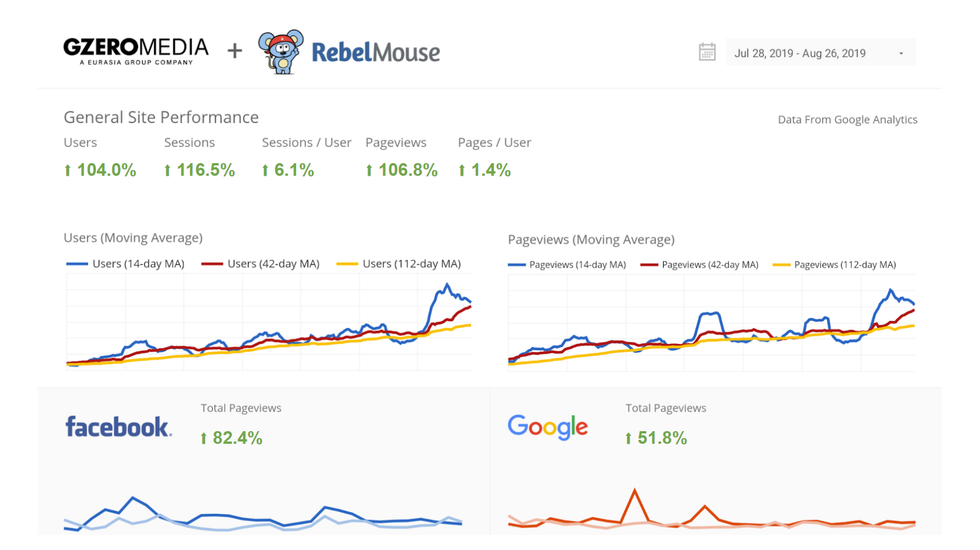Open the date range dropdown arrow

901,54
